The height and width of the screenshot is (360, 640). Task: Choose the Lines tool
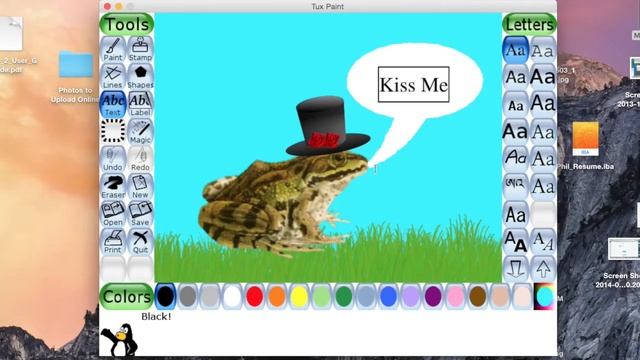coord(113,77)
